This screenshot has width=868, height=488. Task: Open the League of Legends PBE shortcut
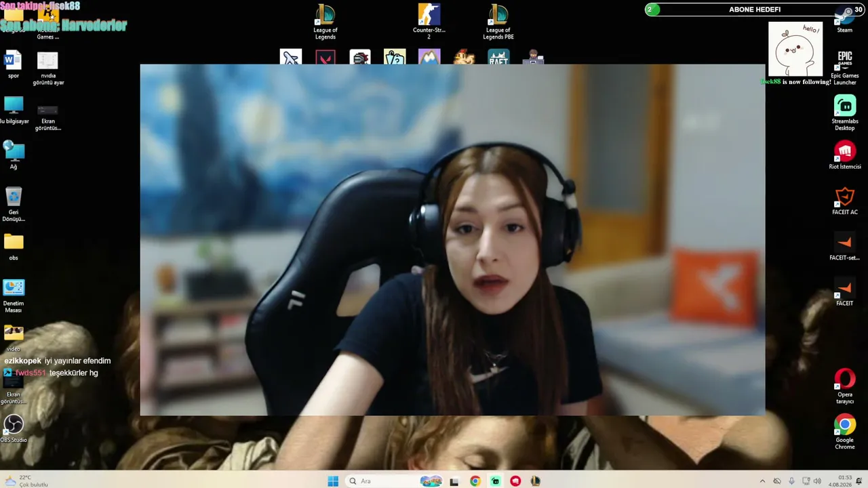[498, 22]
